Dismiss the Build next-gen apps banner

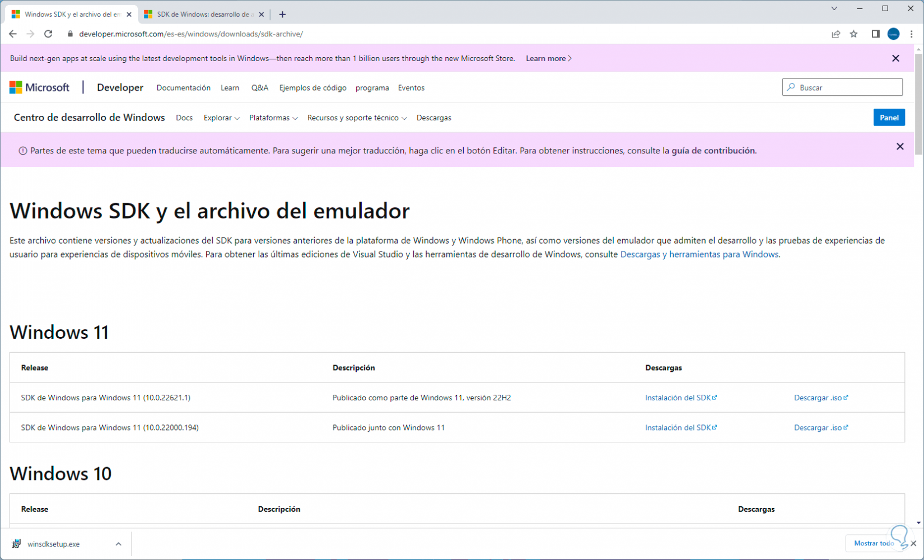[x=895, y=58]
